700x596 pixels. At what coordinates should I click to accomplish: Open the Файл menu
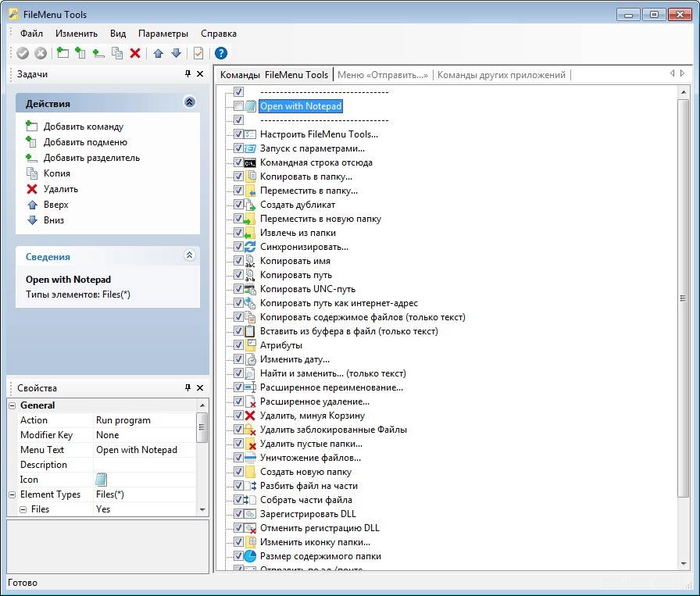31,34
